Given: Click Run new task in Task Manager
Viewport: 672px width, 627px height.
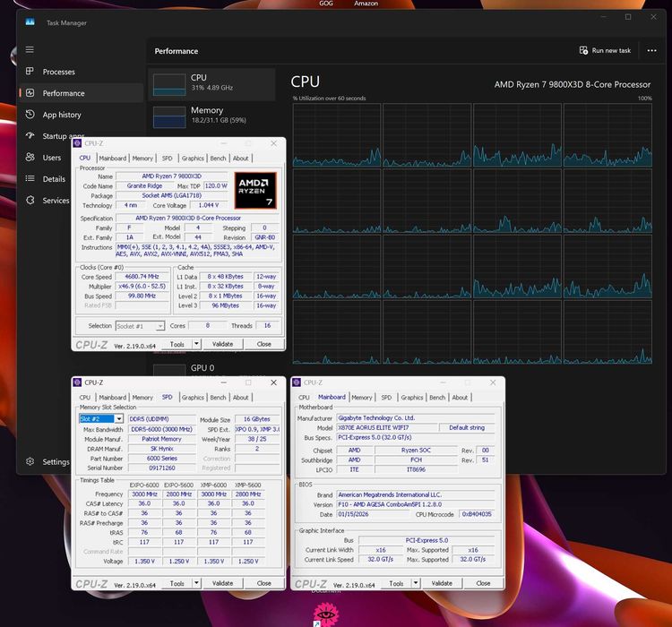Looking at the screenshot, I should coord(605,50).
